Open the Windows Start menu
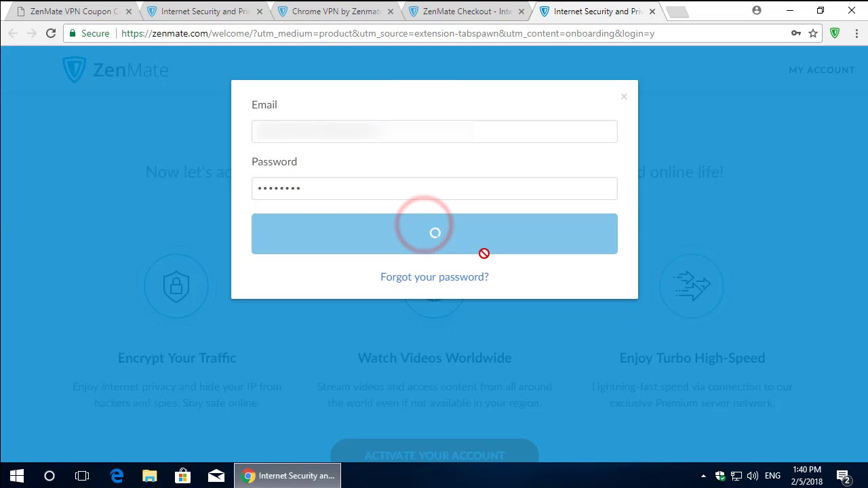 tap(16, 476)
